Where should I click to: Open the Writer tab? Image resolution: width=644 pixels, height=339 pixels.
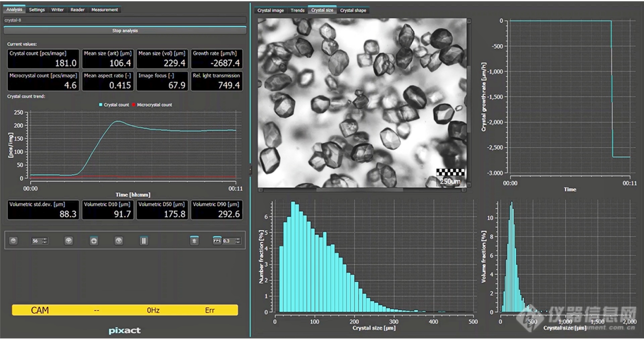pyautogui.click(x=57, y=10)
